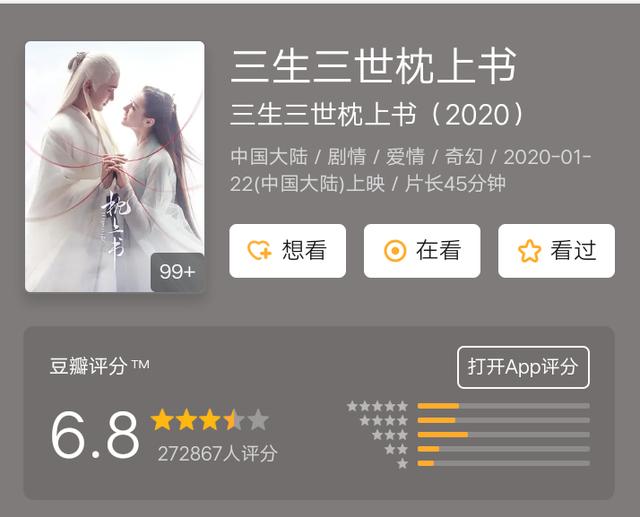Viewport: 640px width, 517px height.
Task: Mark the show as 在看
Action: (422, 251)
